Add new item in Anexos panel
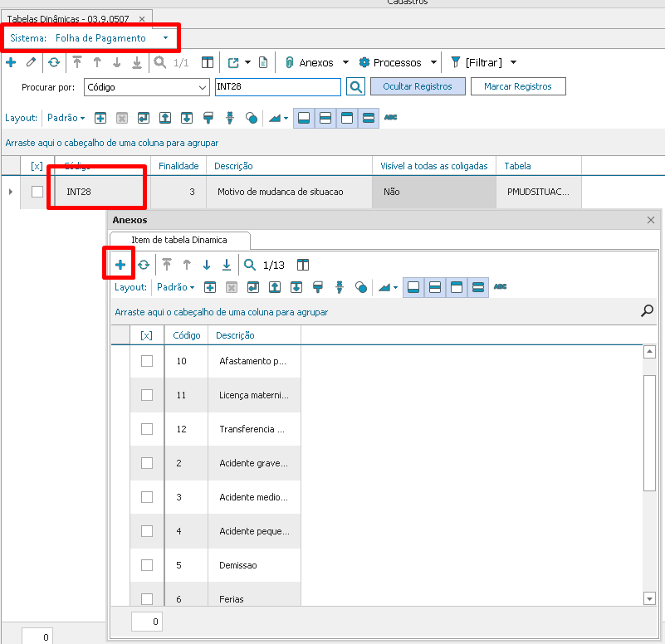 120,265
